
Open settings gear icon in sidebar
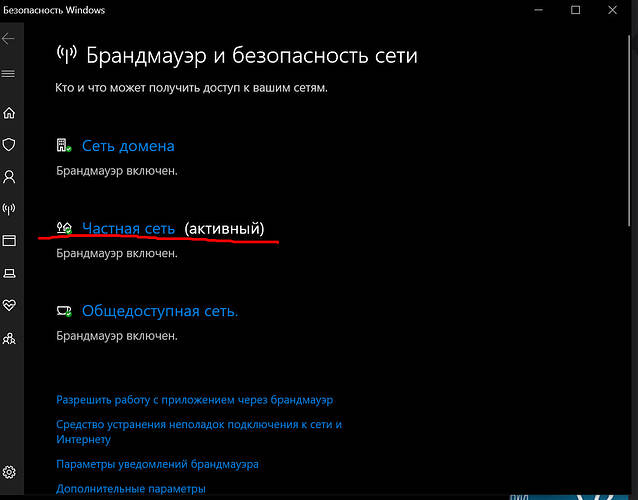(9, 472)
